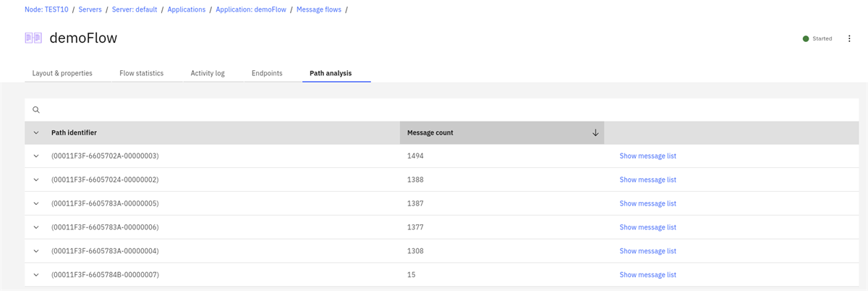Expand all rows using header chevron
The width and height of the screenshot is (868, 291).
pyautogui.click(x=36, y=132)
